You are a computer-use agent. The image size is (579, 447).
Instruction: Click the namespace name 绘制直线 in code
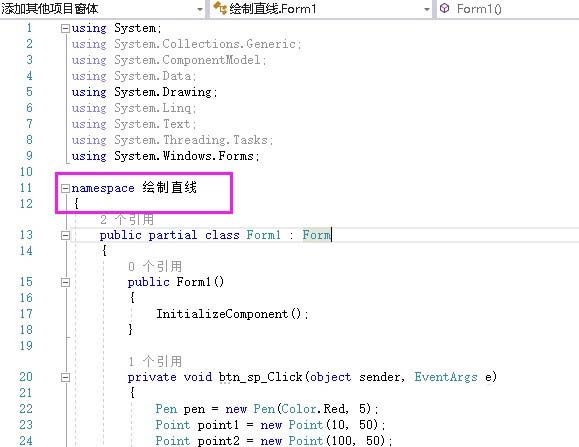[x=169, y=188]
